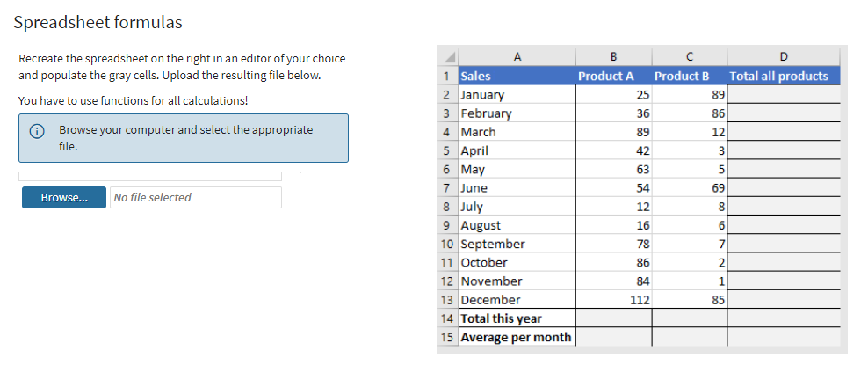Click the info icon in the blue box
This screenshot has height=380, width=868.
[x=37, y=130]
